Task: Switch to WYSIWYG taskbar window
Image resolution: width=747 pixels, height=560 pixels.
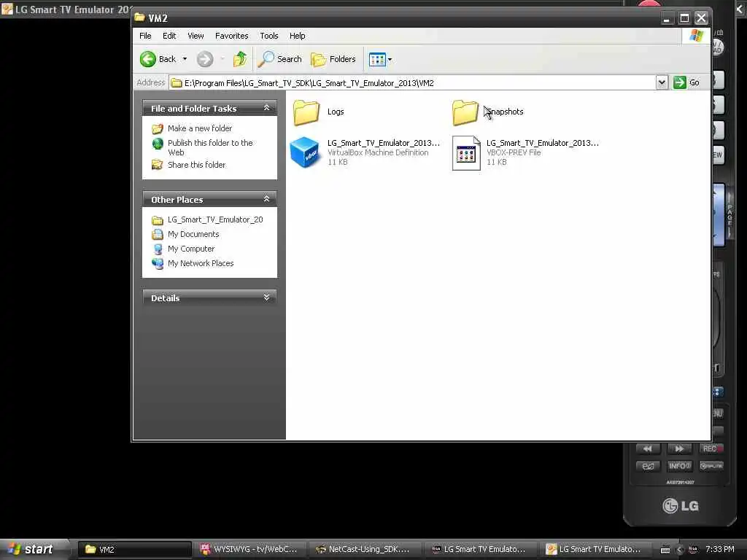Action: [x=249, y=550]
